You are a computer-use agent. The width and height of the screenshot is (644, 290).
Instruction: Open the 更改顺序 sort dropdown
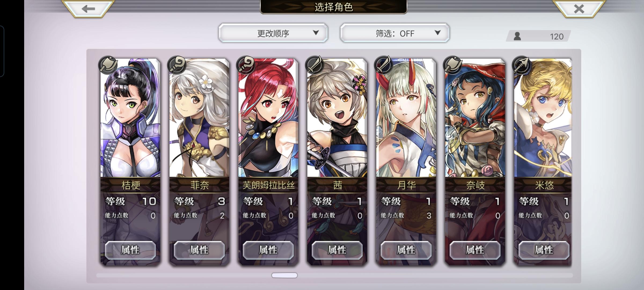[273, 33]
